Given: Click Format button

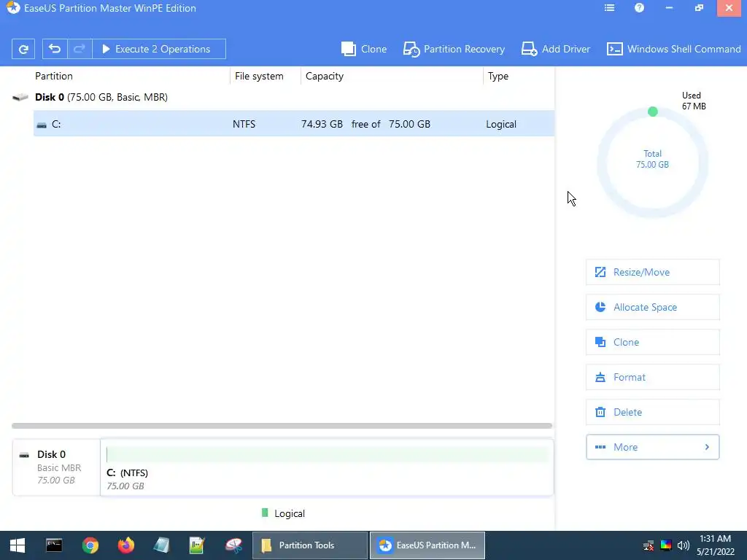Looking at the screenshot, I should [653, 377].
